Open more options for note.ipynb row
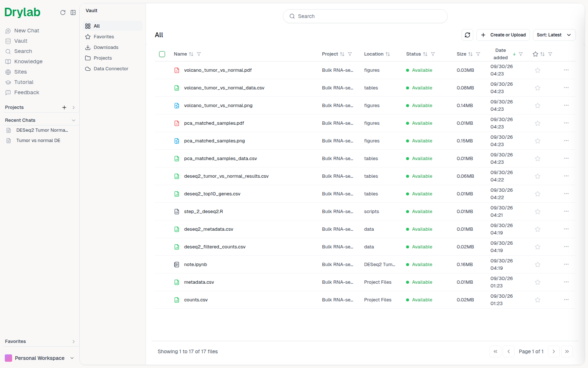Image resolution: width=588 pixels, height=368 pixels. pos(566,265)
